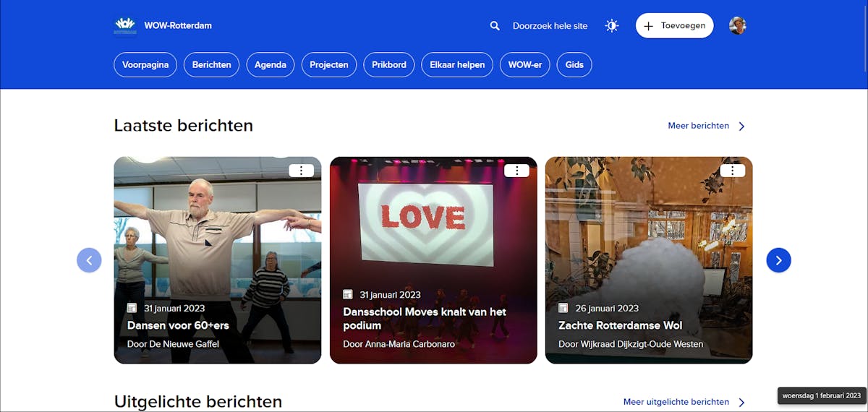This screenshot has width=868, height=412.
Task: Click the Doorzoek hele site search field
Action: (550, 26)
